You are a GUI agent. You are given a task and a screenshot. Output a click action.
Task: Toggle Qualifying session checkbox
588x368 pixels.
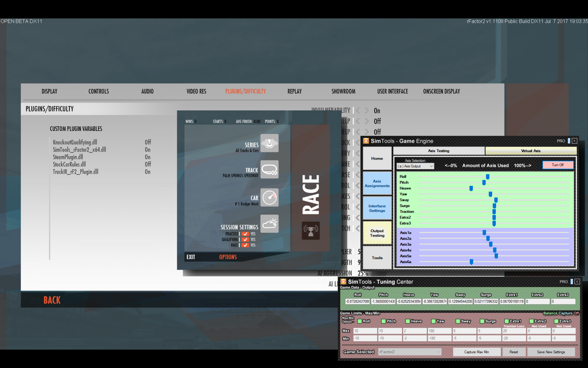click(245, 239)
